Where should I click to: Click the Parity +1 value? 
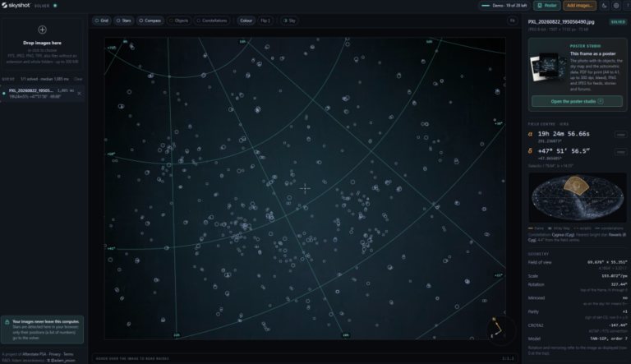(625, 311)
